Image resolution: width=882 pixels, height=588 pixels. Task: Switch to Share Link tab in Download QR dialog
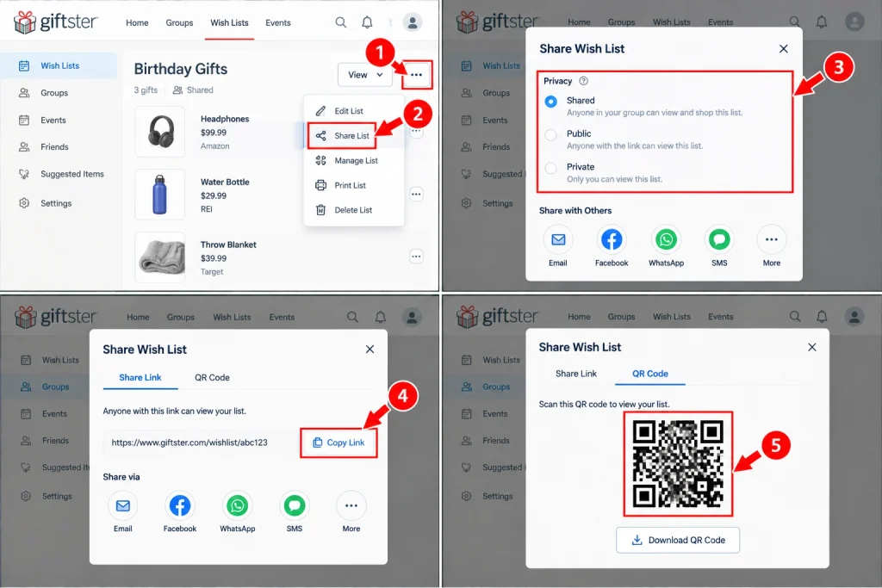[x=576, y=374]
